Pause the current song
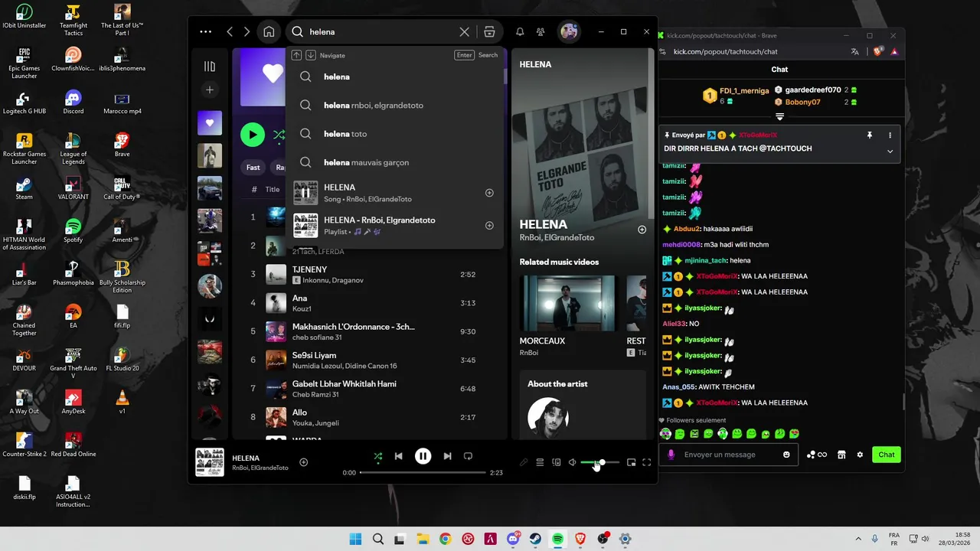 pyautogui.click(x=423, y=456)
